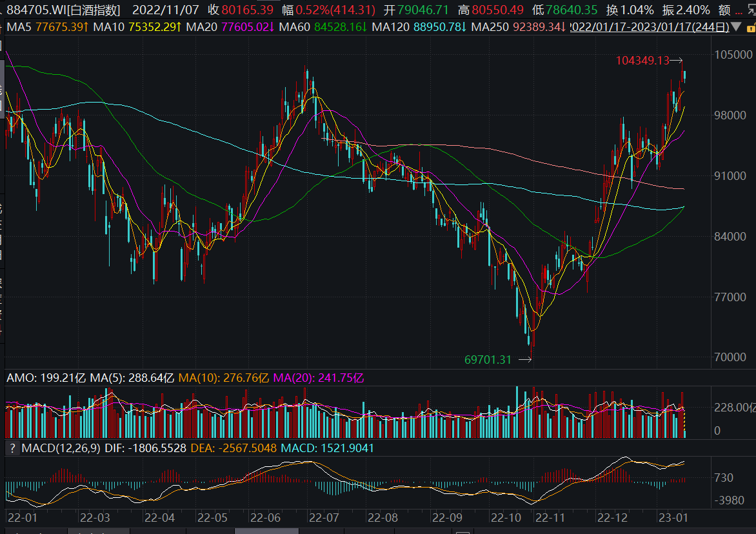Click the MA60 84528.16 moving average label

(x=323, y=27)
